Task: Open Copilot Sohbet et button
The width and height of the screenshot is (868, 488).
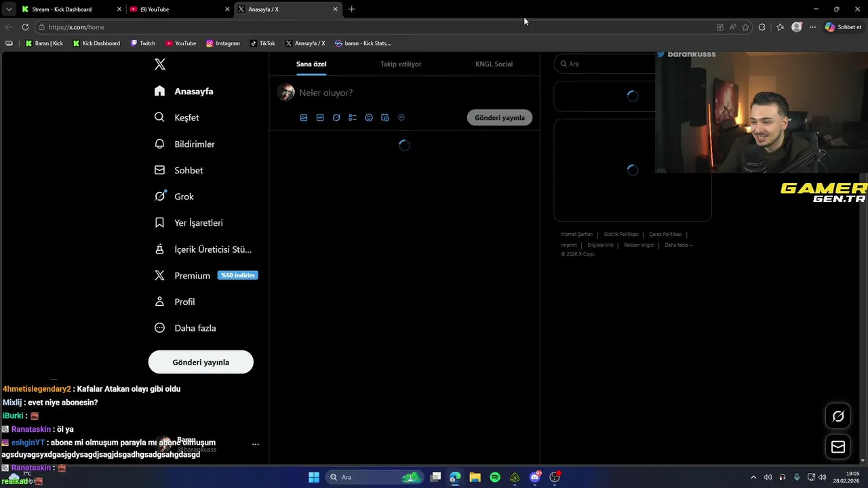Action: pyautogui.click(x=844, y=27)
